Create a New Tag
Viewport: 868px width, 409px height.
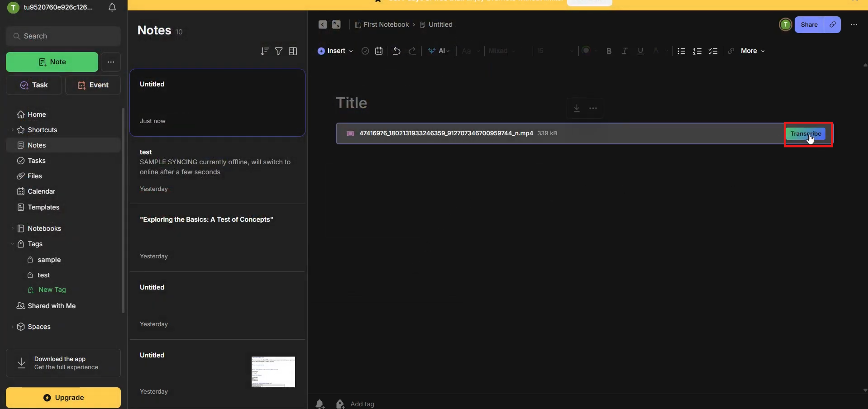click(52, 290)
